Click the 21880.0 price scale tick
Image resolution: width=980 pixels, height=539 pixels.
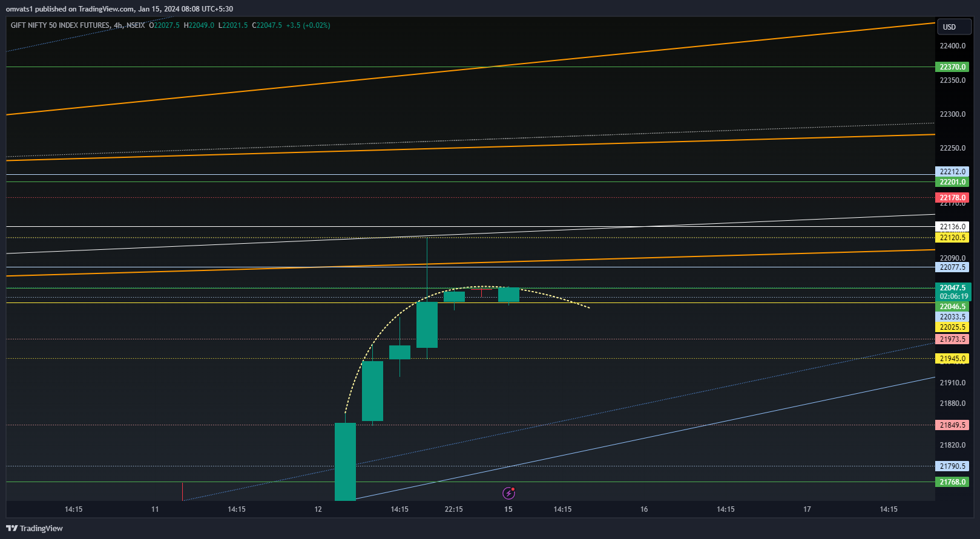pyautogui.click(x=952, y=403)
